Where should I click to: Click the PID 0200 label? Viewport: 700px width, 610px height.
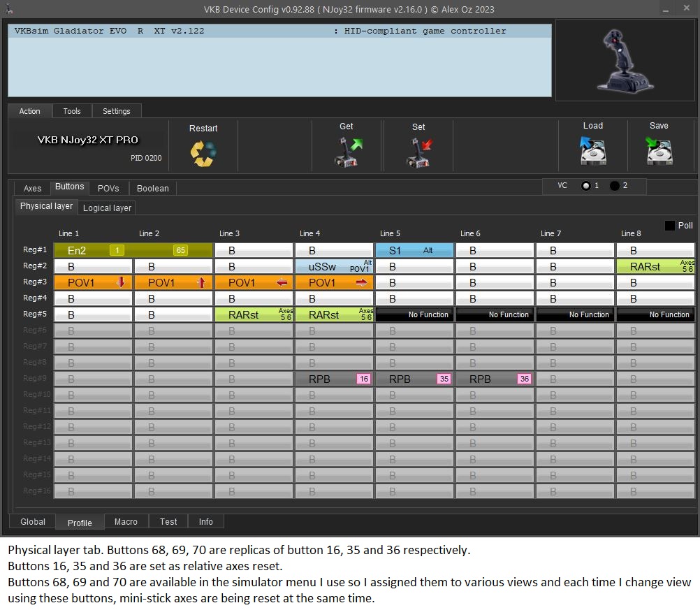pyautogui.click(x=146, y=158)
